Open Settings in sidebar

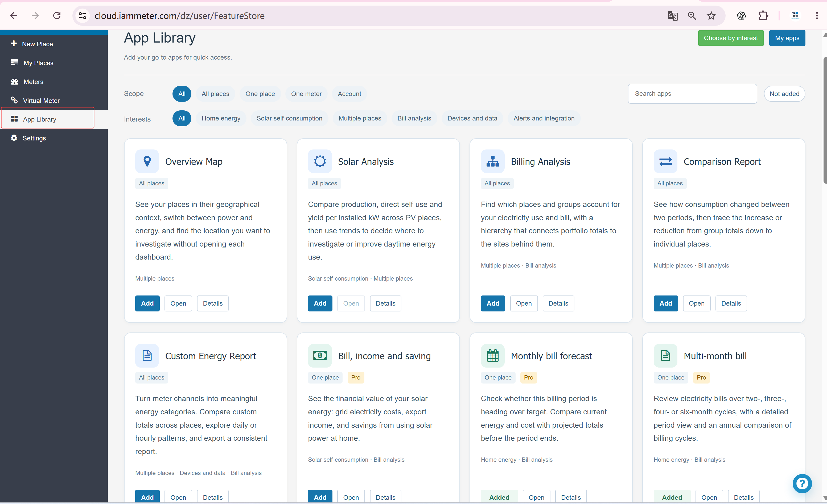pos(54,138)
